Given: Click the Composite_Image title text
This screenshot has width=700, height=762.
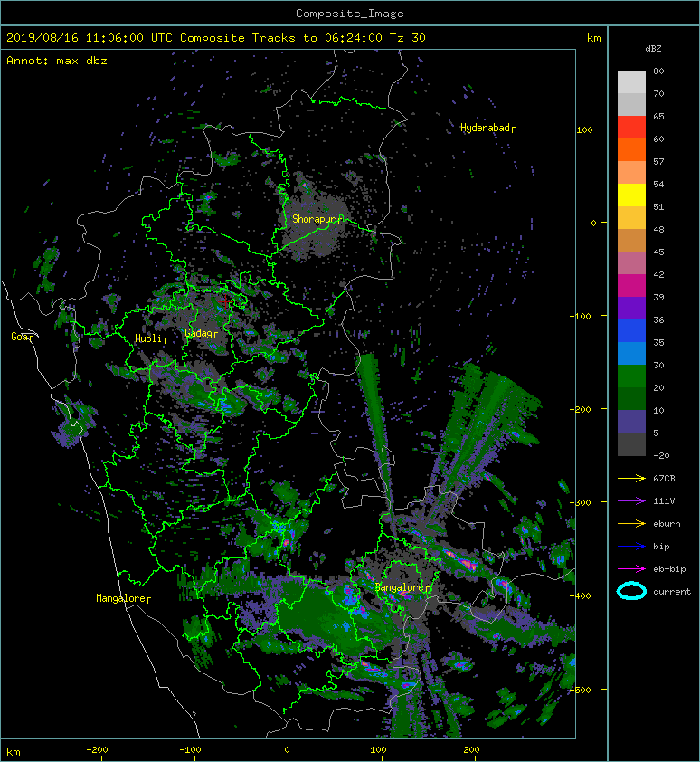Looking at the screenshot, I should pyautogui.click(x=350, y=13).
